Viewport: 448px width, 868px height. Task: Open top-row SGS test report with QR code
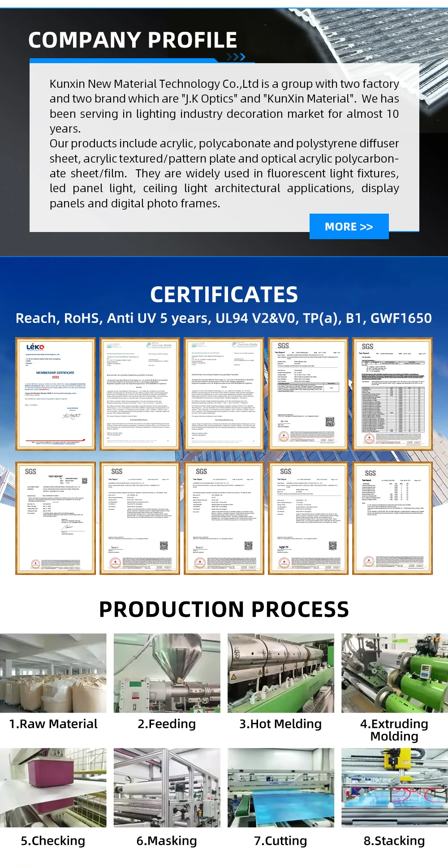pos(308,394)
